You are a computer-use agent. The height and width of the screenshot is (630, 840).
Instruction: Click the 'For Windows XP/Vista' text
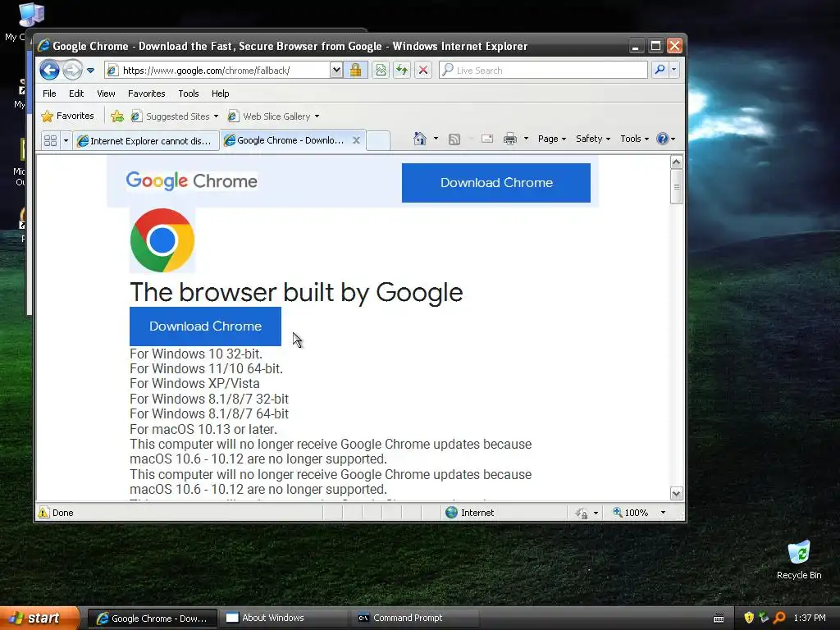point(194,384)
